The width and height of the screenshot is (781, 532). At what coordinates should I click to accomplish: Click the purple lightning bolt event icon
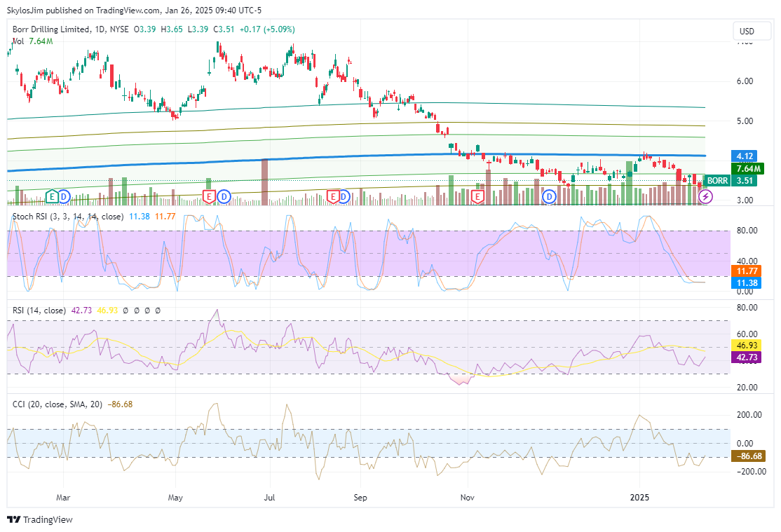coord(705,197)
